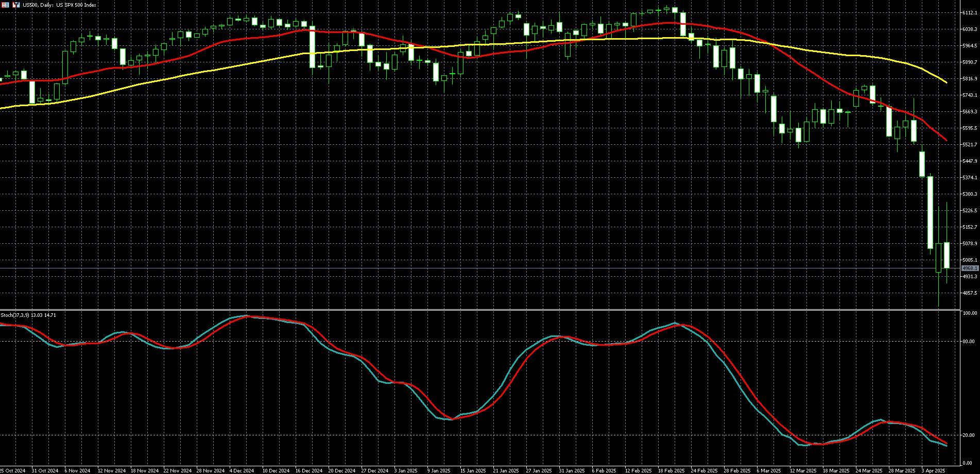980x474 pixels.
Task: Click the separator between chart and stochastic panel
Action: [479, 310]
